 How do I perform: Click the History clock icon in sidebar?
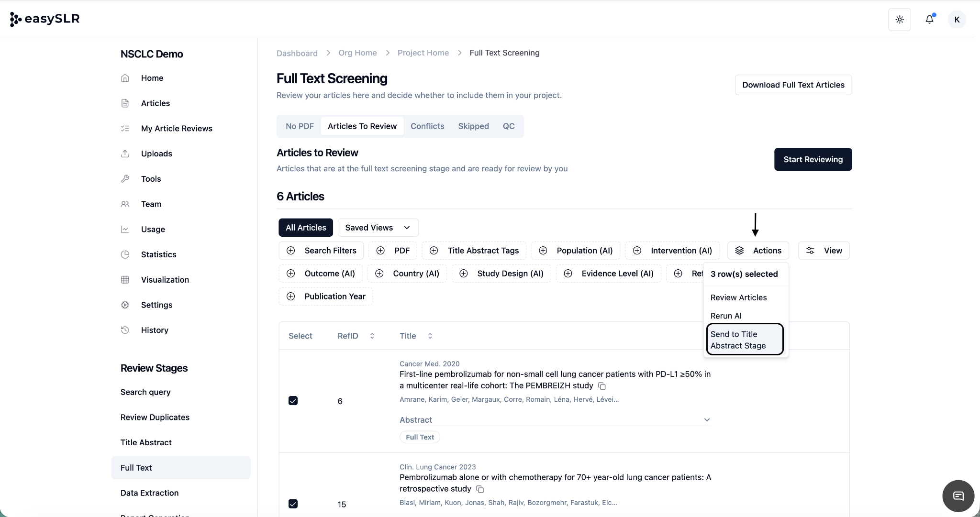point(125,330)
